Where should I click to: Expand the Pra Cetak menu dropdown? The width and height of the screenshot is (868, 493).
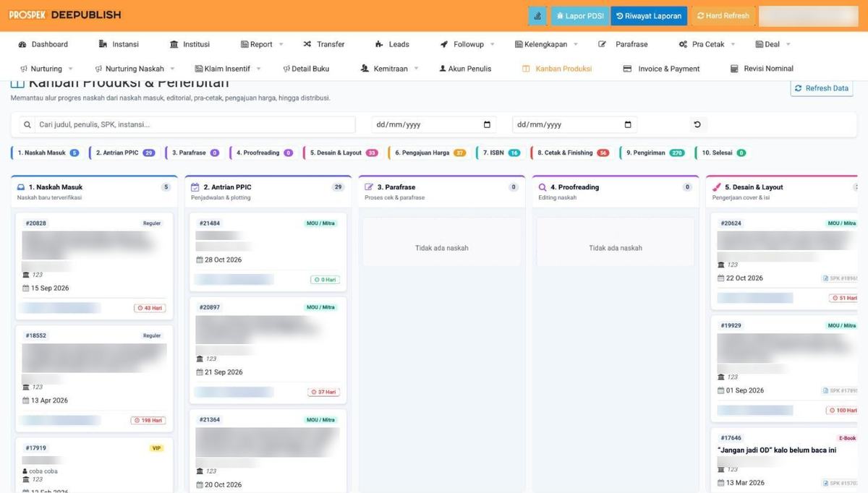733,44
